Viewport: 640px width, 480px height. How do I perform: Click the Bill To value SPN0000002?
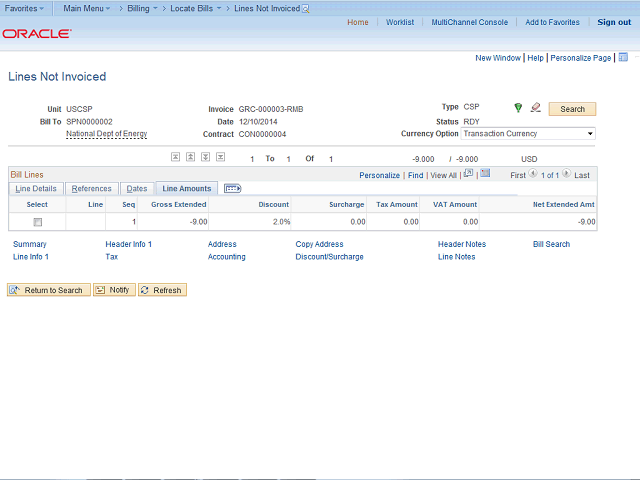[x=89, y=122]
